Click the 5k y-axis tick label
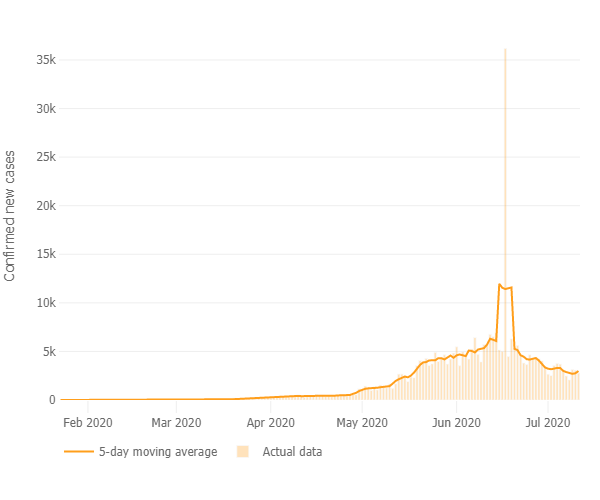 pyautogui.click(x=47, y=351)
